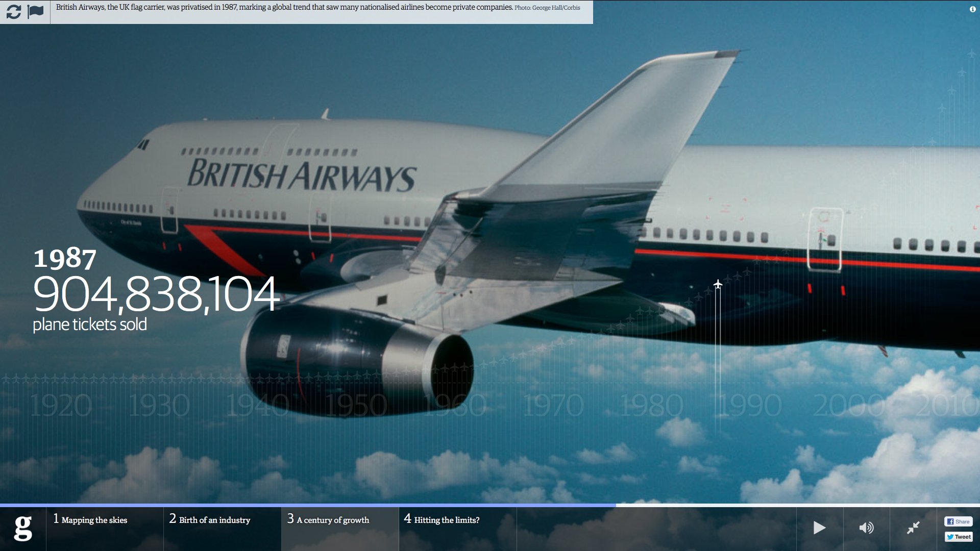Screen dimensions: 980x551
Task: Play the interactive with the play button
Action: coord(819,528)
